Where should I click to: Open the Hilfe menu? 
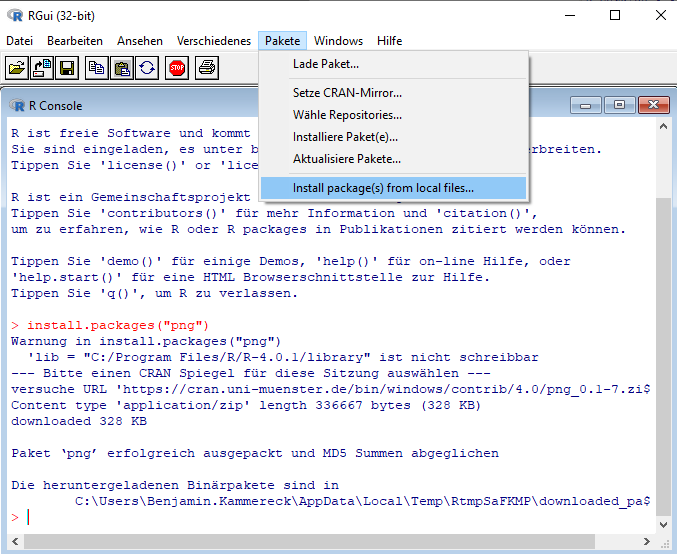[x=390, y=41]
